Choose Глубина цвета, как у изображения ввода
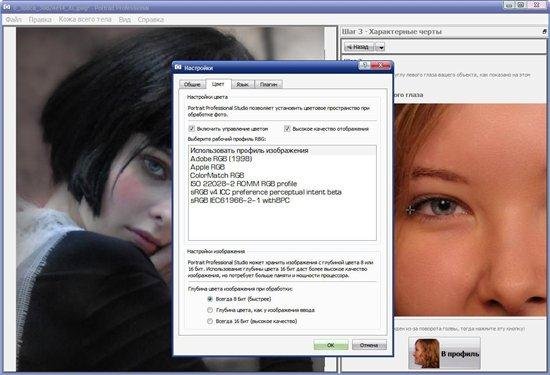 point(210,310)
